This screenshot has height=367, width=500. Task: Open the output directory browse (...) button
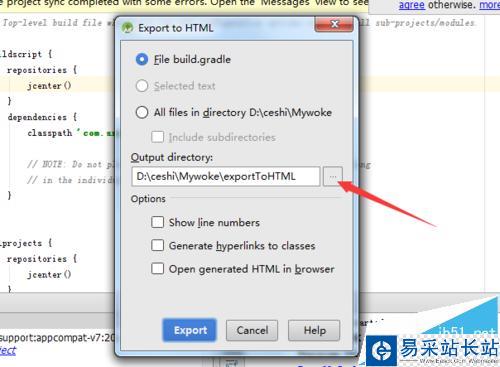tap(333, 176)
